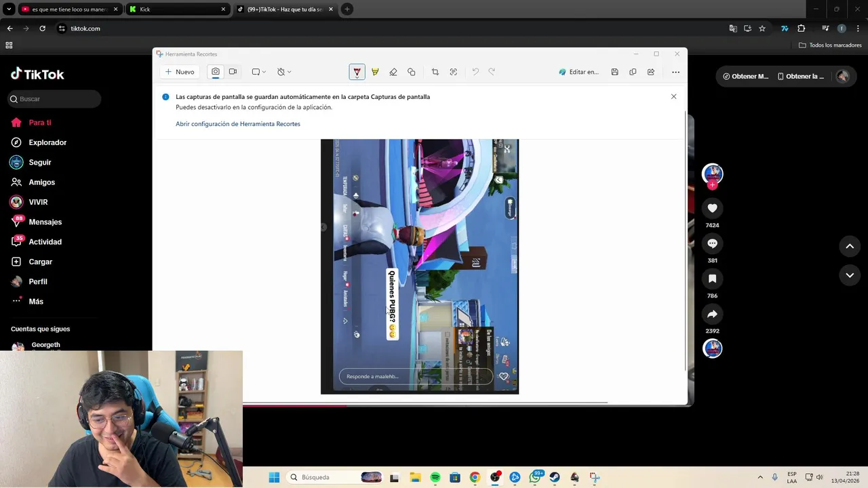Click Nuevo in the Snipping Tool
This screenshot has width=868, height=488.
point(180,72)
